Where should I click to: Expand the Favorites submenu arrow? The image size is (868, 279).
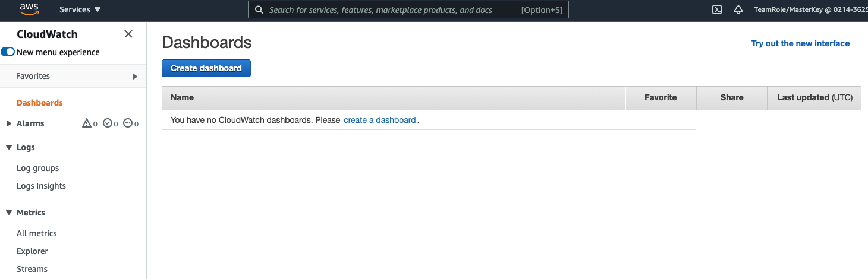(135, 77)
